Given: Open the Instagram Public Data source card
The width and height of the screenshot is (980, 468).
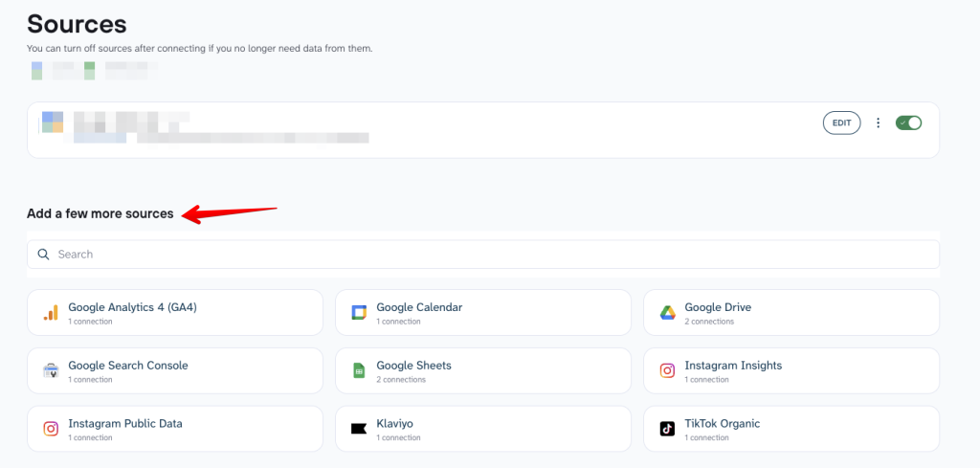Looking at the screenshot, I should [x=175, y=429].
